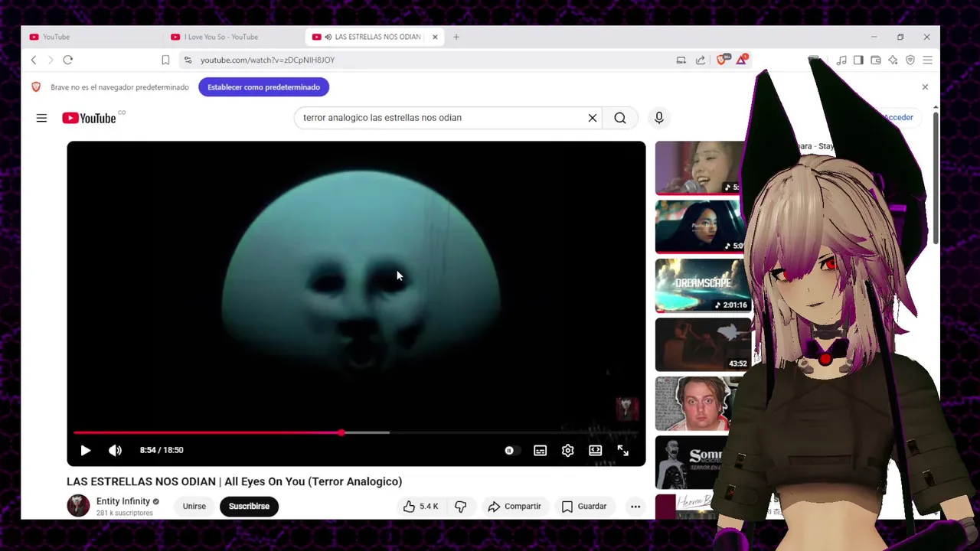Switch to theater mode

tap(595, 451)
